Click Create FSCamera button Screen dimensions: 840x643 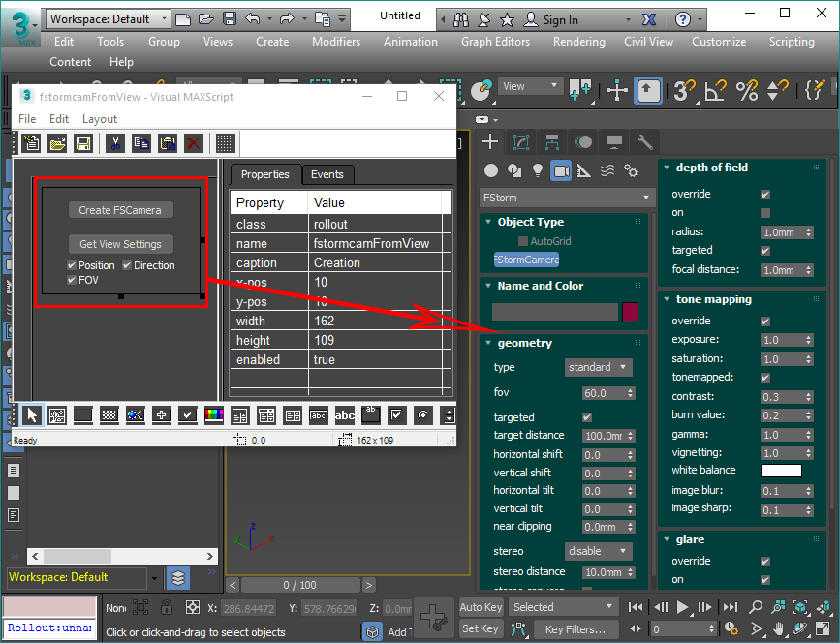(x=120, y=210)
